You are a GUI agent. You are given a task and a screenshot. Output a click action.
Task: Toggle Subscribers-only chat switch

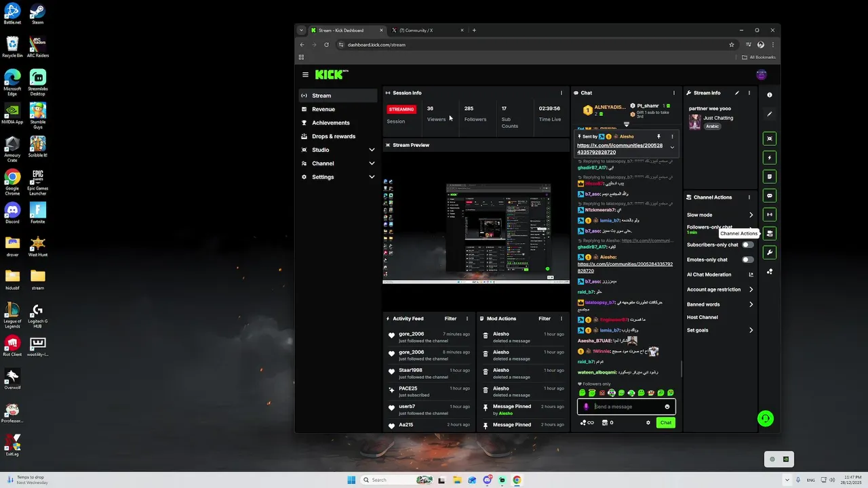coord(747,245)
